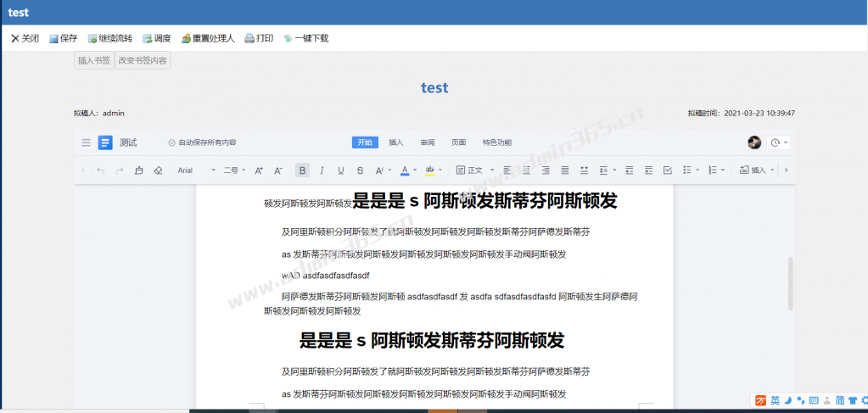Open the highlight color dropdown arrow

[440, 170]
